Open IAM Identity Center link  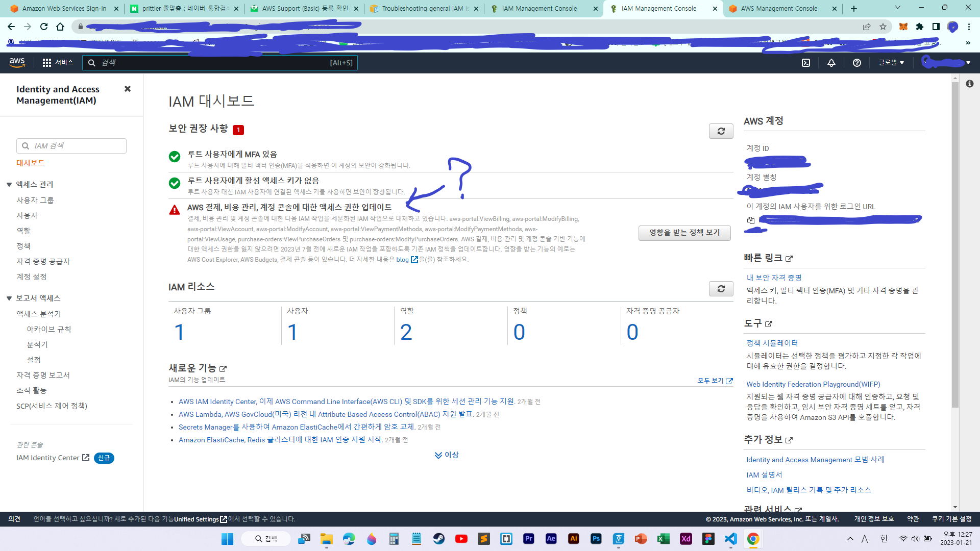(53, 458)
